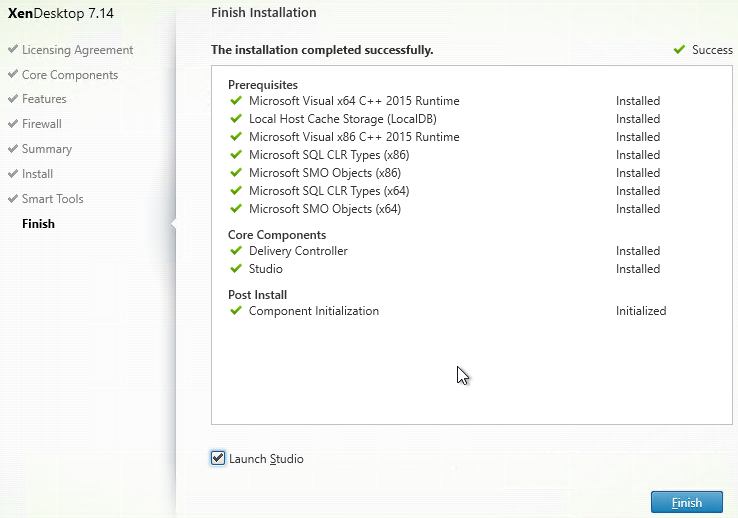Select the Install step in sidebar
This screenshot has height=518, width=738.
[37, 174]
